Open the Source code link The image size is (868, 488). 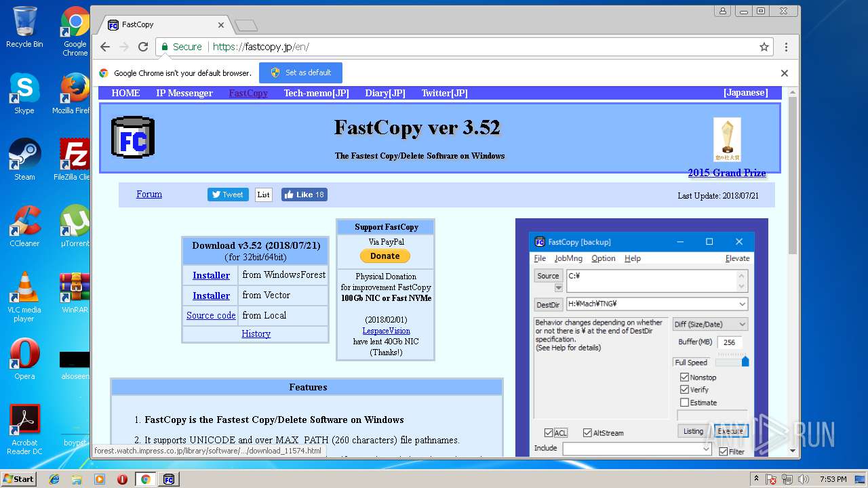211,315
